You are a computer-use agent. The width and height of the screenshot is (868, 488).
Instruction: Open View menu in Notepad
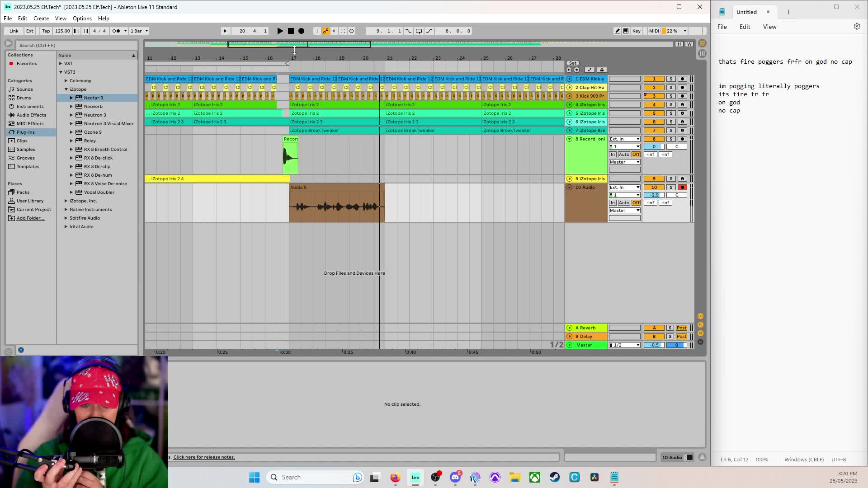[769, 27]
